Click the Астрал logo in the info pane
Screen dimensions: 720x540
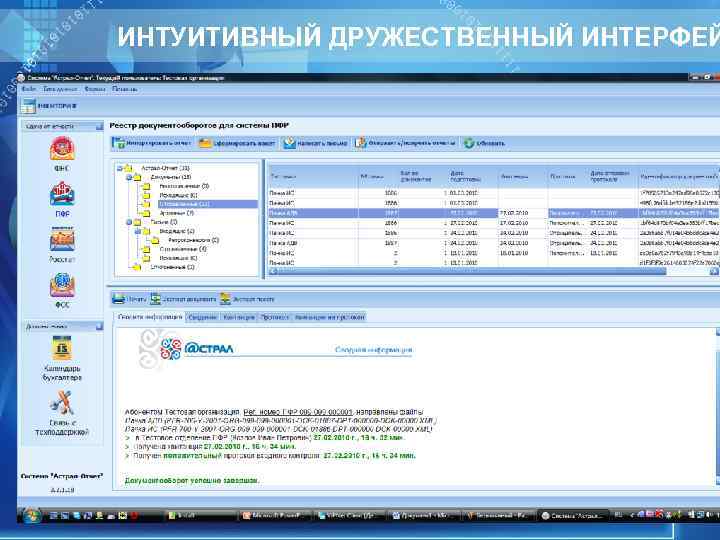tap(197, 349)
